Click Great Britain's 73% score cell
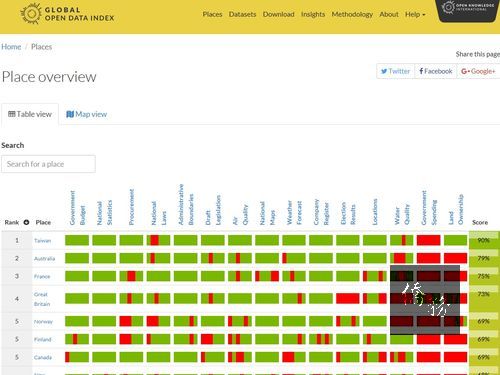 tap(484, 298)
